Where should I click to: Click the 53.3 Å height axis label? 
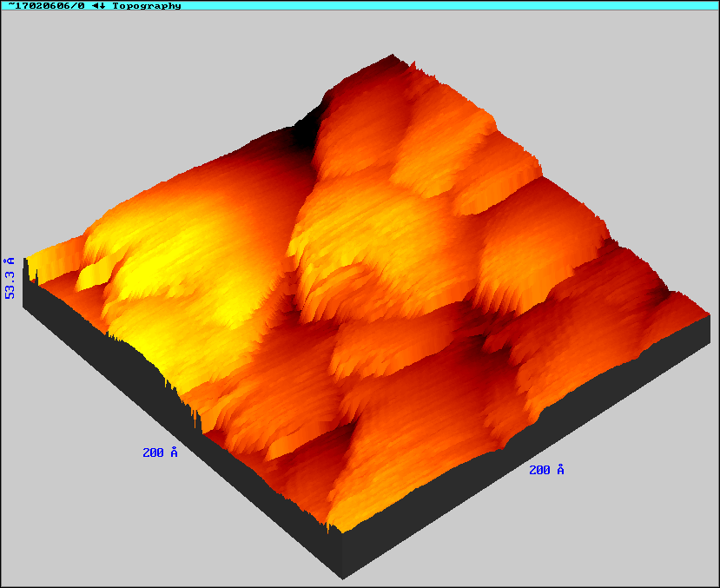[10, 278]
